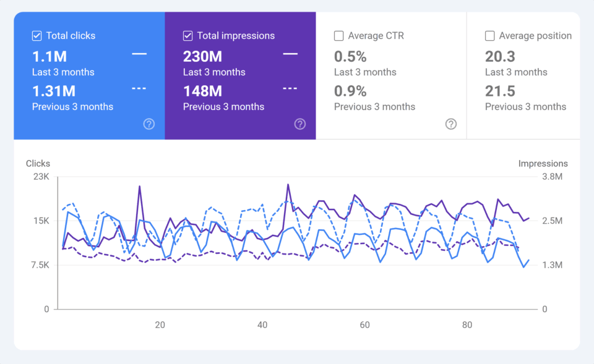594x364 pixels.
Task: Uncheck the Total clicks checkbox
Action: tap(37, 36)
